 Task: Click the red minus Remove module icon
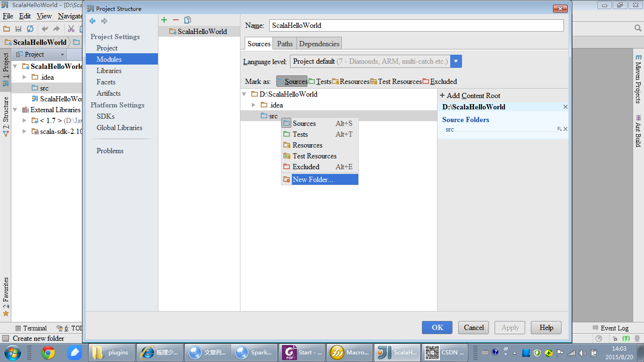176,20
